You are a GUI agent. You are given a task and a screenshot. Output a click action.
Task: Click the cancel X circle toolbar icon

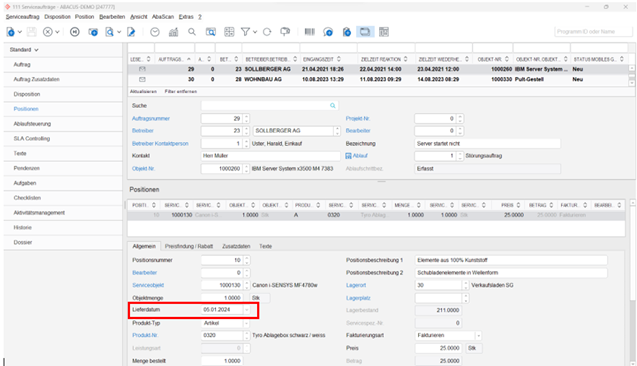[48, 32]
